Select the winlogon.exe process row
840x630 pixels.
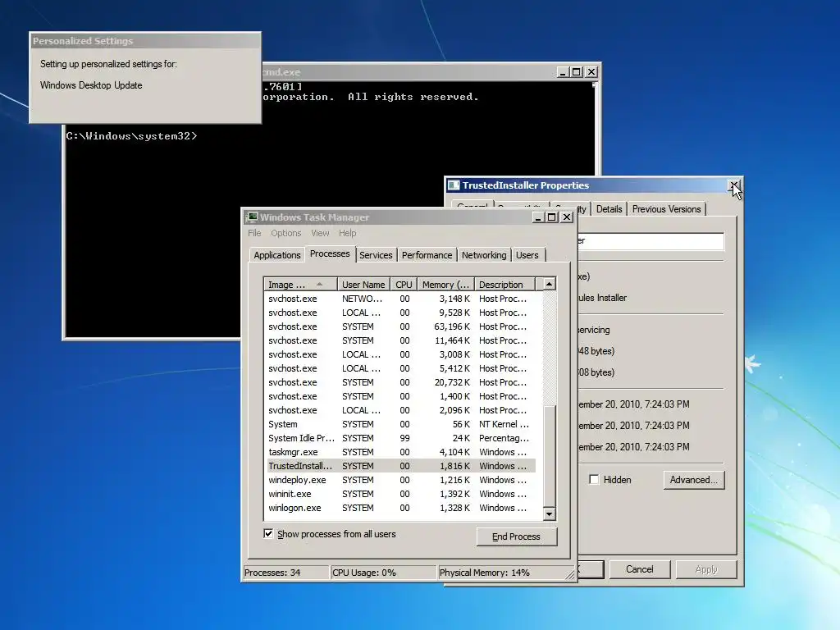tap(400, 507)
